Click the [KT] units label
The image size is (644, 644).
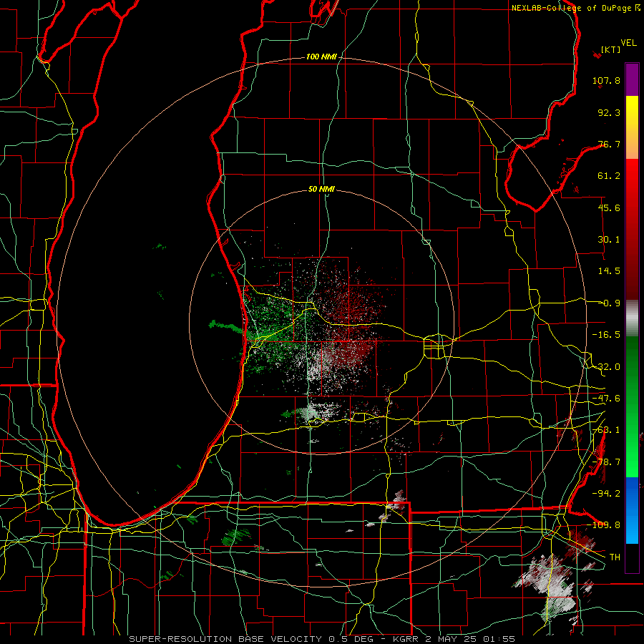(x=610, y=49)
